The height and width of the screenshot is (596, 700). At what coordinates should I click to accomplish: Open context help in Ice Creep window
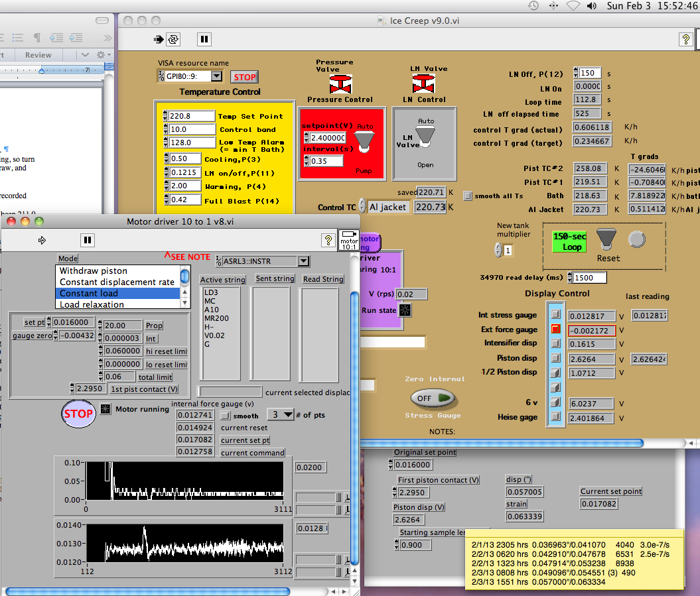[x=685, y=40]
